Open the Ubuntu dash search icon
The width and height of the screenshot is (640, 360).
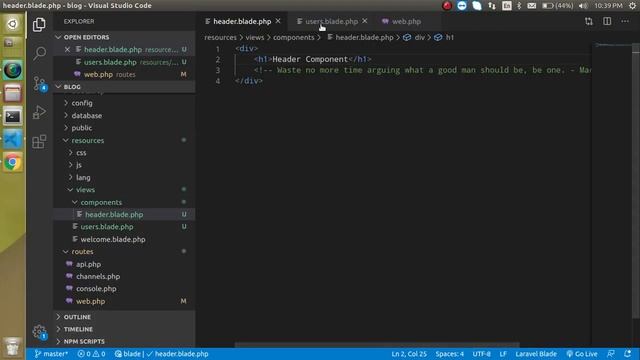(x=13, y=24)
